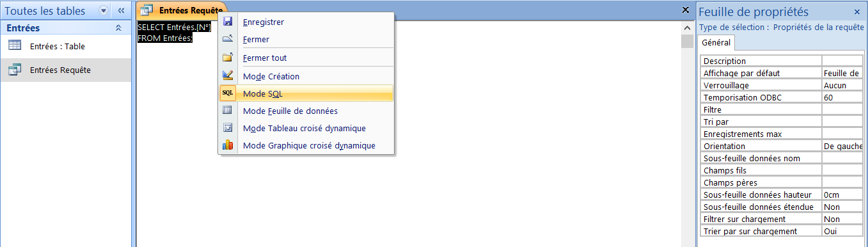The width and height of the screenshot is (868, 247).
Task: Click the SELECT Entrées.[N°] SQL line
Action: tap(174, 28)
